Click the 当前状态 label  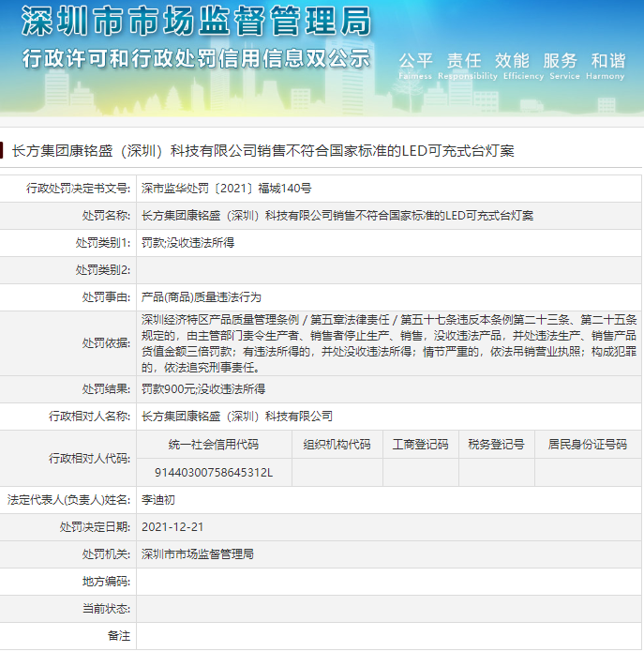[106, 609]
